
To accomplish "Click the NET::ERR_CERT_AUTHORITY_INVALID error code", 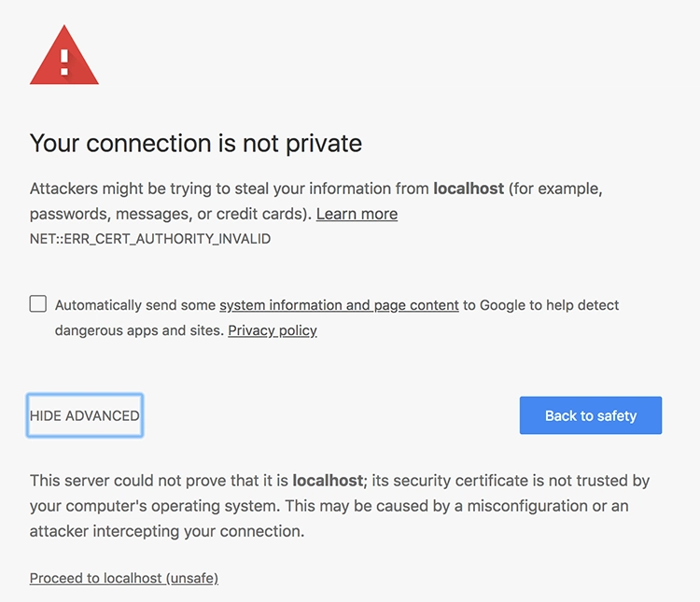I will click(x=150, y=239).
